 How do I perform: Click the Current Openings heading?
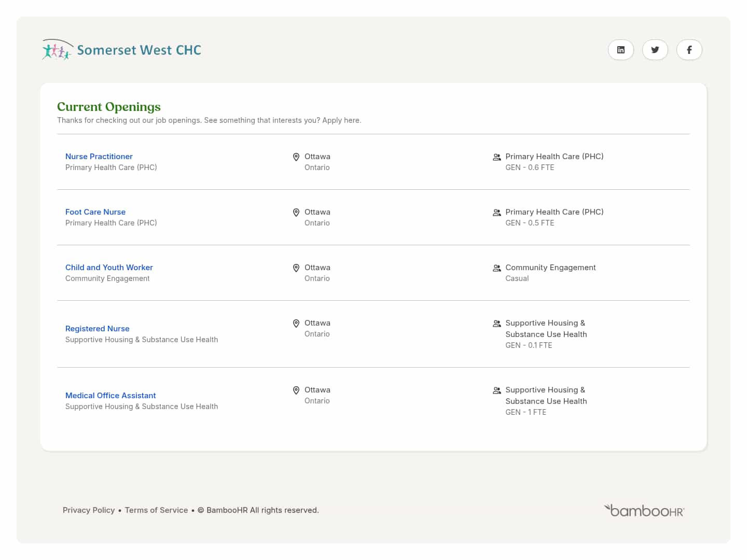pyautogui.click(x=109, y=107)
